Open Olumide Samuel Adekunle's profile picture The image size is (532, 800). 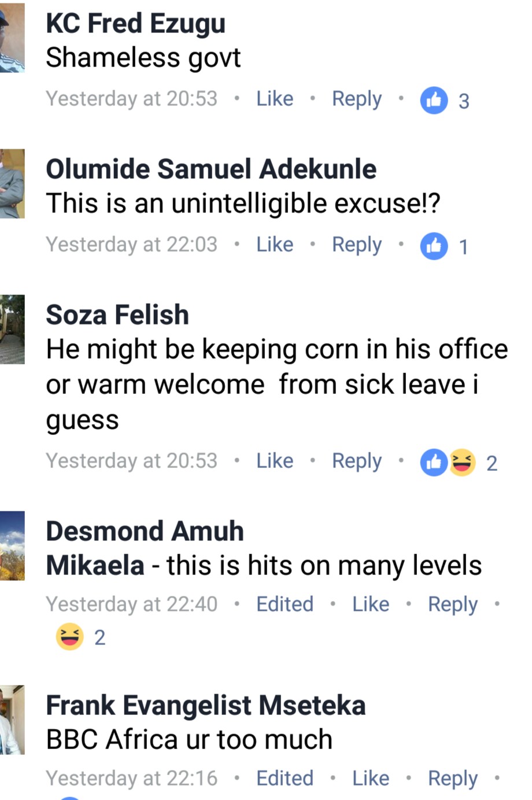tap(12, 184)
